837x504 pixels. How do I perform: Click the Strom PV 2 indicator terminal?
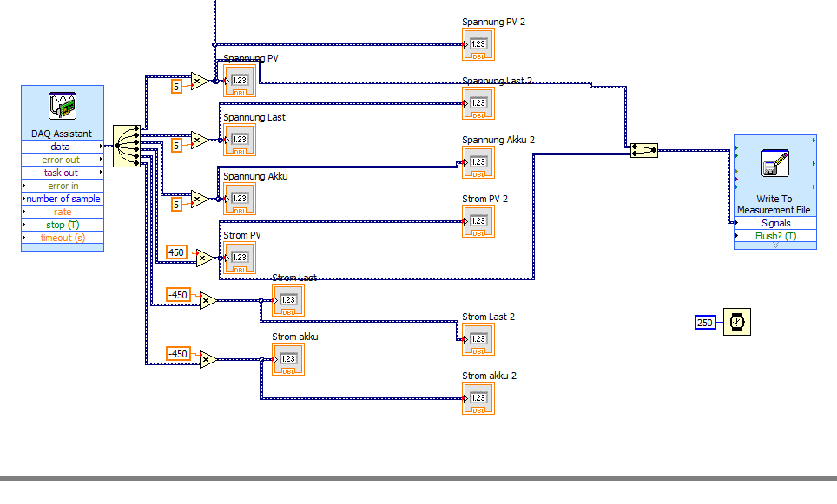click(x=478, y=221)
